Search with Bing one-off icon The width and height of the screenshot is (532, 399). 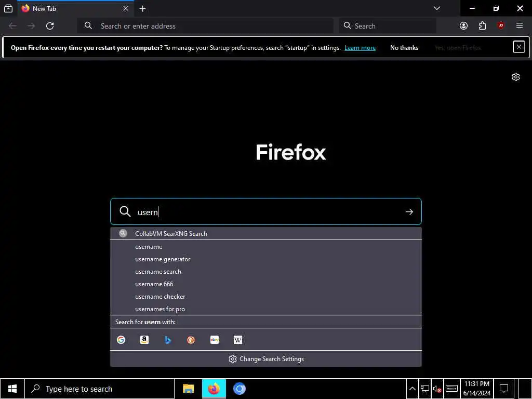pyautogui.click(x=168, y=340)
